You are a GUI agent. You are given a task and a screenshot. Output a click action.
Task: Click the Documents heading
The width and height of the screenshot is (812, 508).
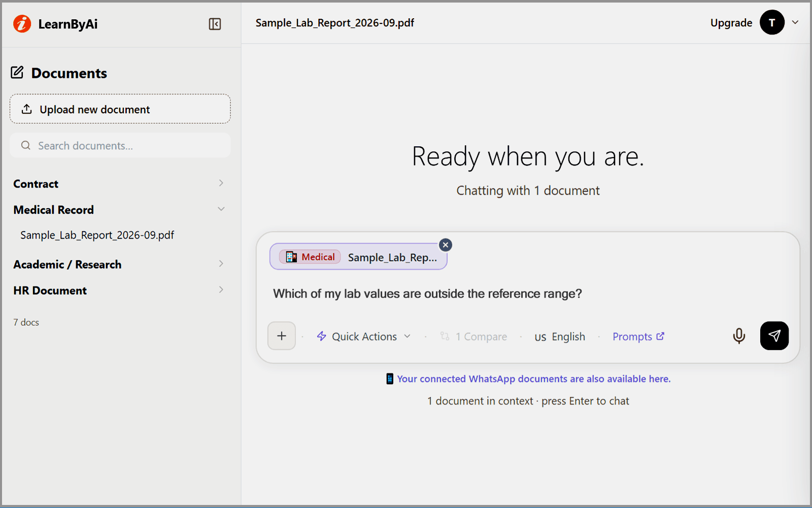[x=69, y=73]
